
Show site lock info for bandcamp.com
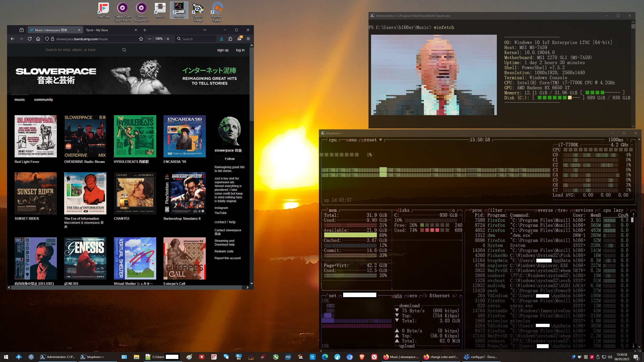coord(53,39)
